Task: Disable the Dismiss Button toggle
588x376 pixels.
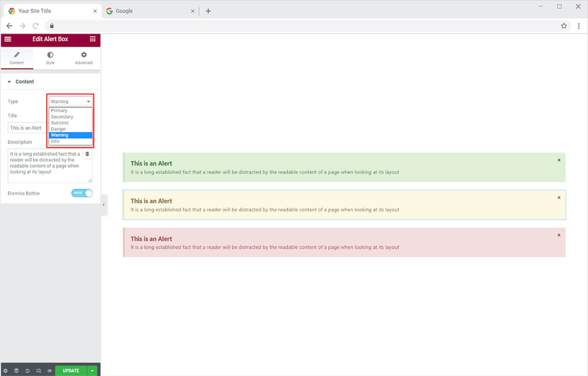Action: tap(82, 193)
